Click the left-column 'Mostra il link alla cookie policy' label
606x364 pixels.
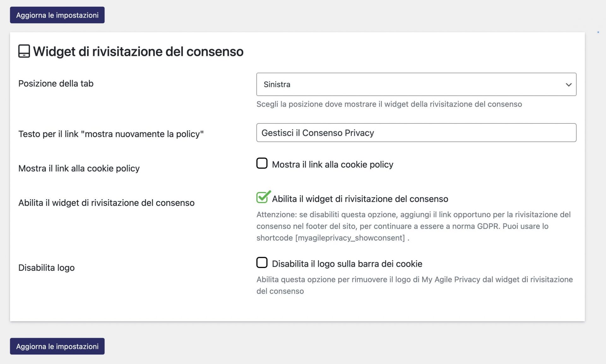click(x=79, y=168)
